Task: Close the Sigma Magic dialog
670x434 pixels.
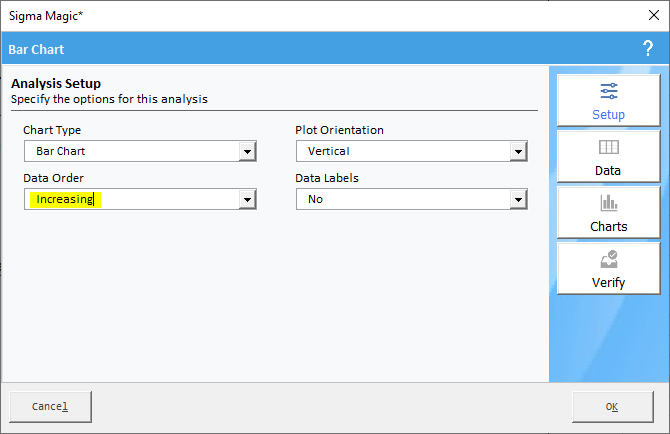Action: (x=653, y=15)
